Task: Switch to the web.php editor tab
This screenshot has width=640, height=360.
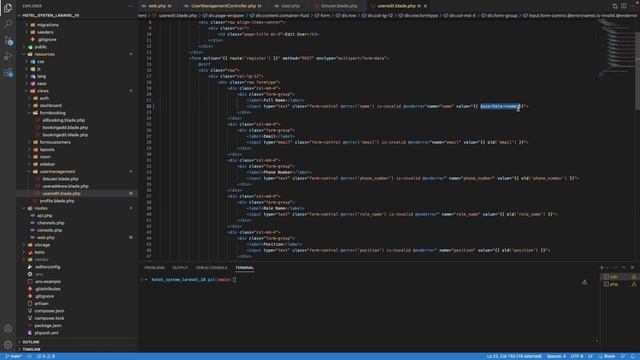Action: point(157,6)
